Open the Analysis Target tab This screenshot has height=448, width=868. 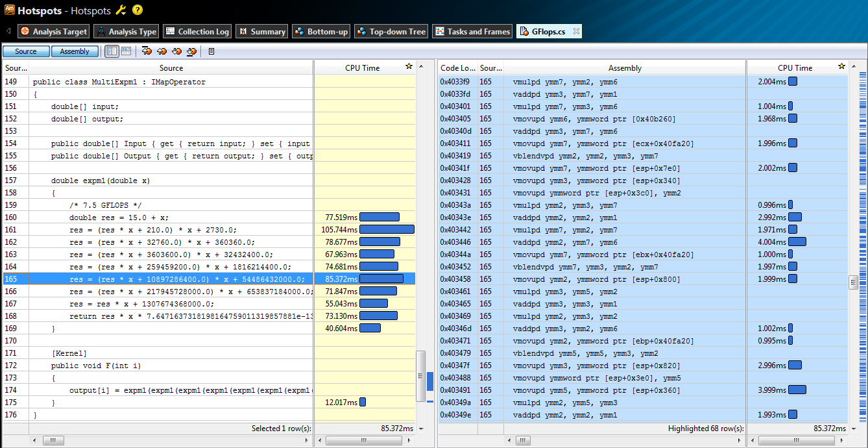54,31
